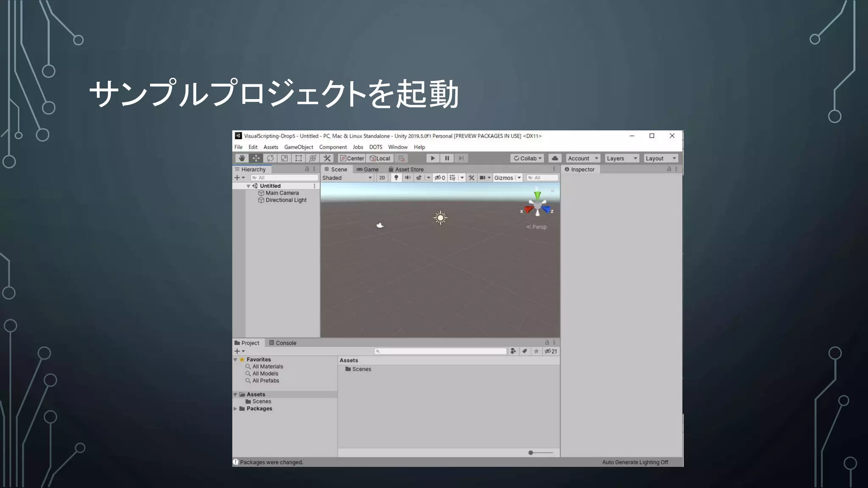The image size is (868, 488).
Task: Click the cloud services icon
Action: pyautogui.click(x=554, y=158)
